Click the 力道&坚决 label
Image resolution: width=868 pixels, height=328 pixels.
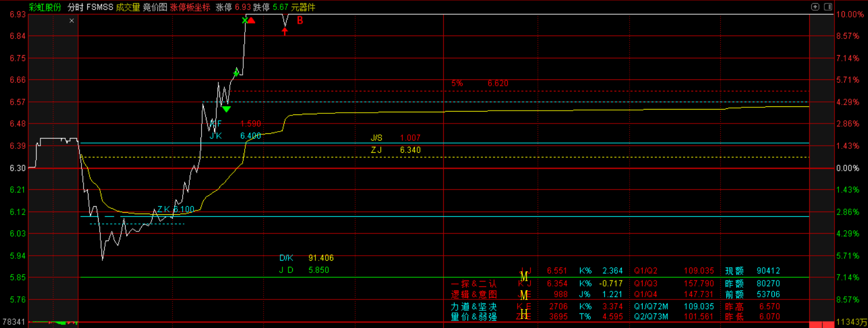(x=474, y=306)
